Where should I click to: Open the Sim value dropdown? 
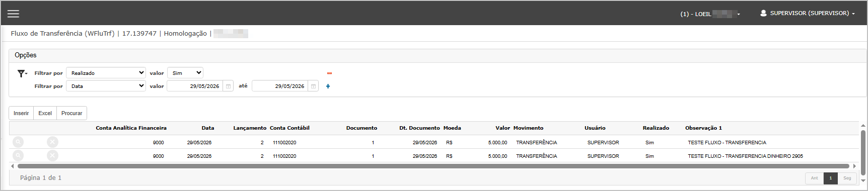pyautogui.click(x=185, y=73)
